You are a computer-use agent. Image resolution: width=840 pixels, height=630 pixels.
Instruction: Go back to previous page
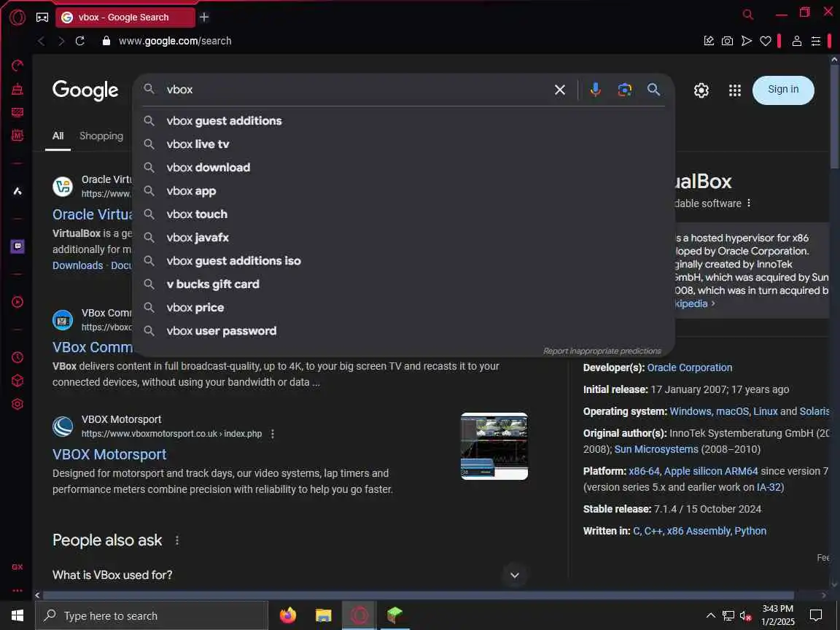pos(42,41)
